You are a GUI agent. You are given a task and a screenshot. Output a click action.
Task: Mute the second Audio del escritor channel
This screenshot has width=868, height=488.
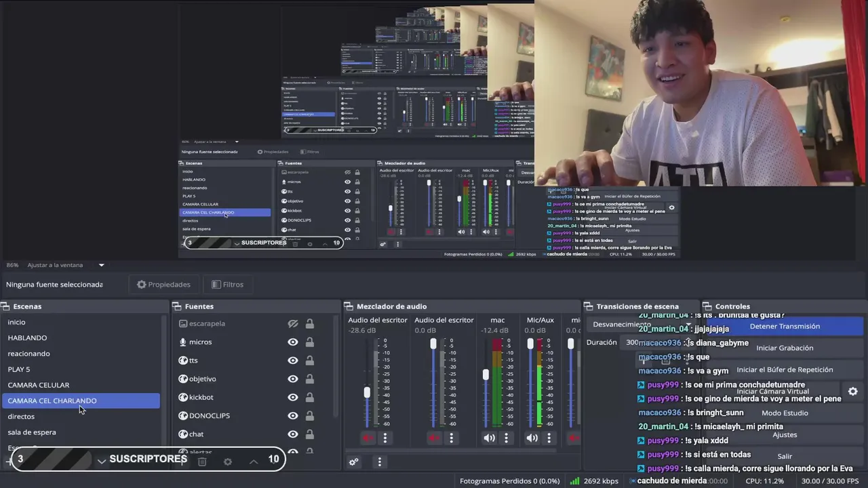point(434,438)
